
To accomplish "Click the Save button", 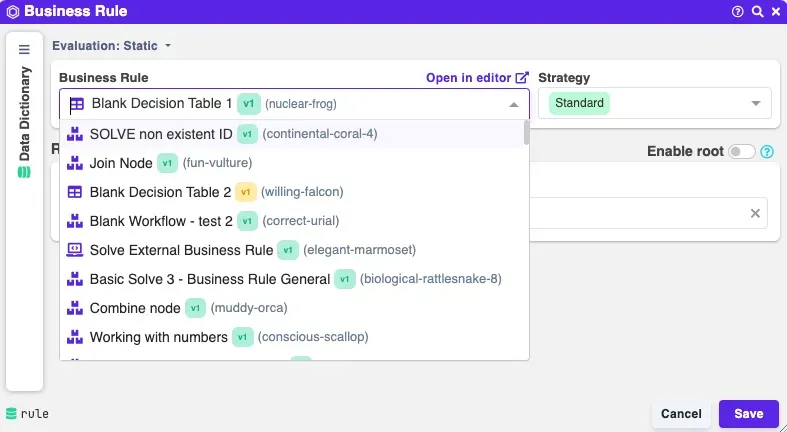I will [x=748, y=414].
